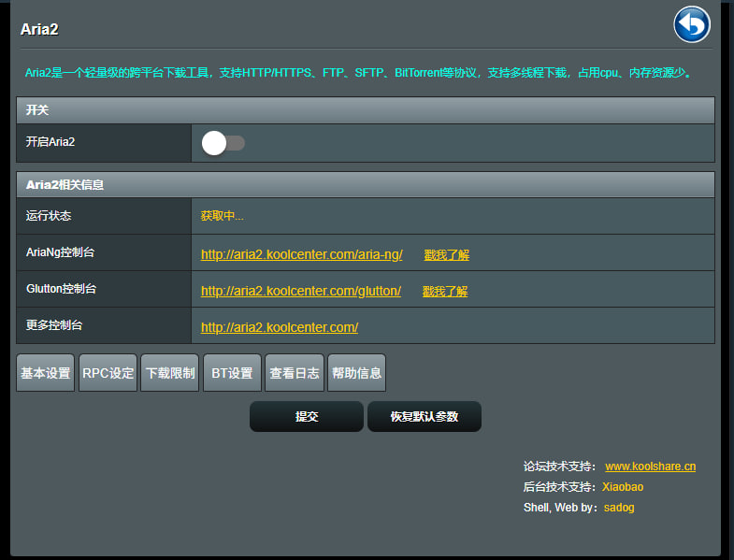Go to the BT设置 tab
Screen dimensions: 734x560
tap(232, 373)
